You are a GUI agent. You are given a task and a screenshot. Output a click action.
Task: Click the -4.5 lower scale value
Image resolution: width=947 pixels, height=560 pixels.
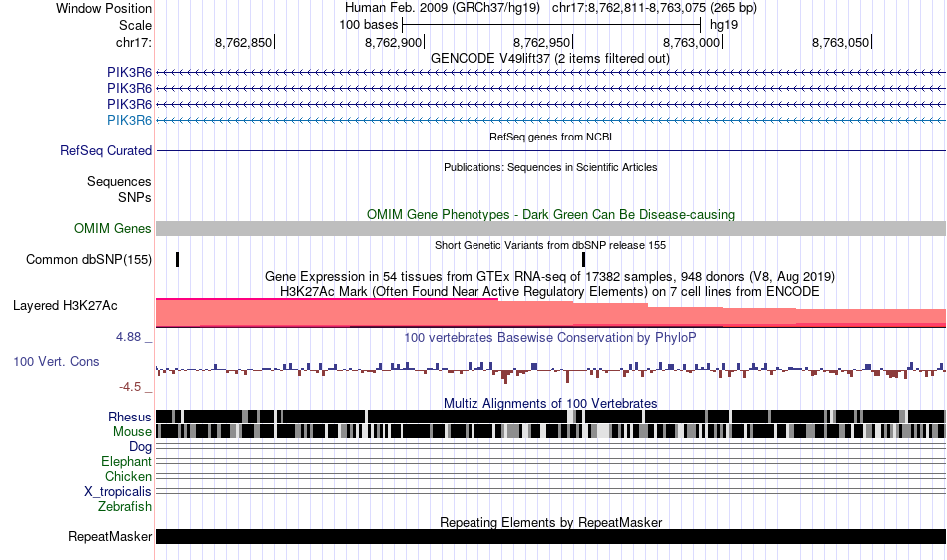[130, 387]
